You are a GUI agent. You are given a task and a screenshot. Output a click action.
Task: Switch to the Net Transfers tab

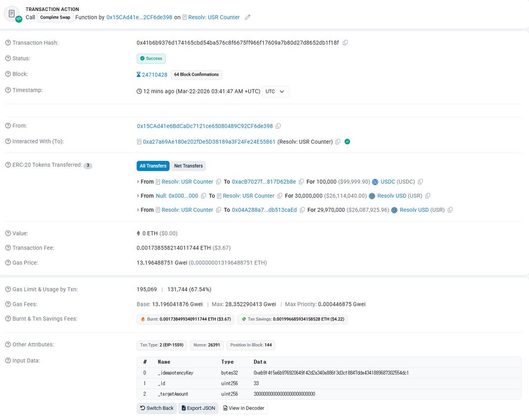click(x=188, y=166)
